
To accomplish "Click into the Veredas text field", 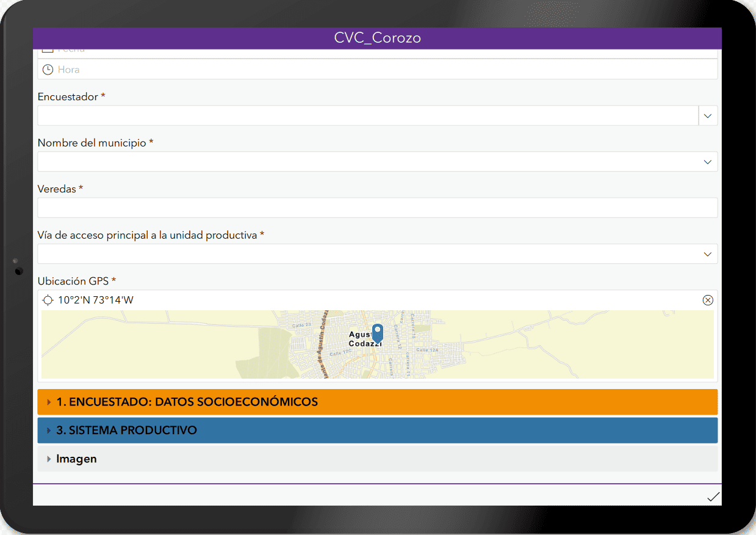I will [x=377, y=208].
